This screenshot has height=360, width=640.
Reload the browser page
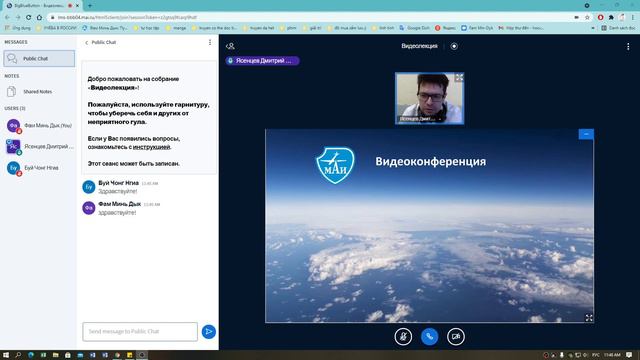(29, 17)
